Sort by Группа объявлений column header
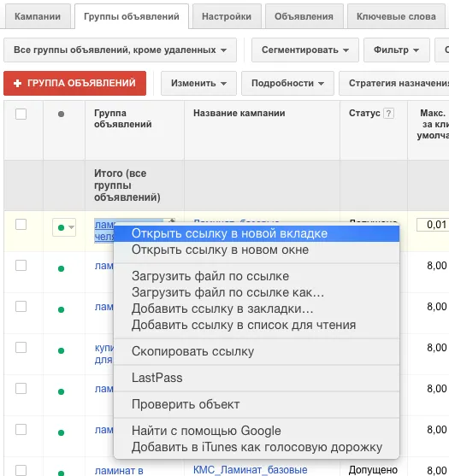The image size is (449, 476). tap(123, 119)
